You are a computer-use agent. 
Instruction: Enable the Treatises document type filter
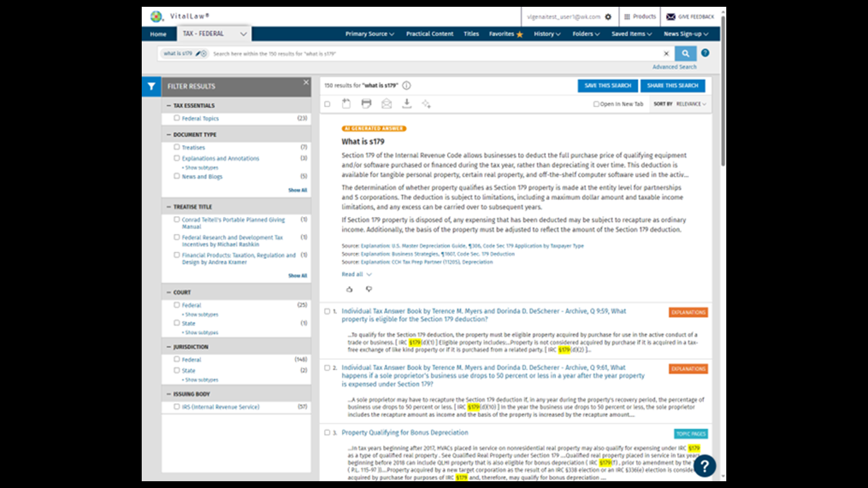(x=177, y=146)
